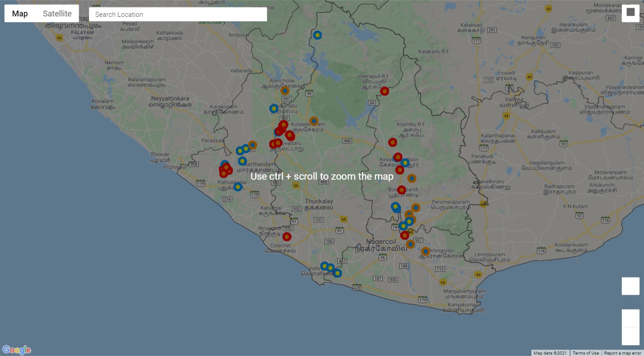The image size is (644, 356).
Task: Click the blue marker at Puthukkadai
Action: (238, 187)
